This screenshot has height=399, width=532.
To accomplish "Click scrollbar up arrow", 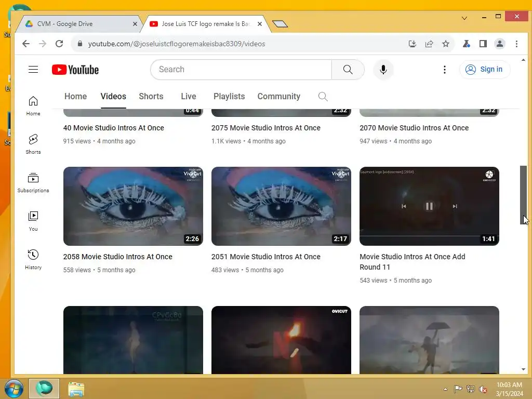I will 524,60.
